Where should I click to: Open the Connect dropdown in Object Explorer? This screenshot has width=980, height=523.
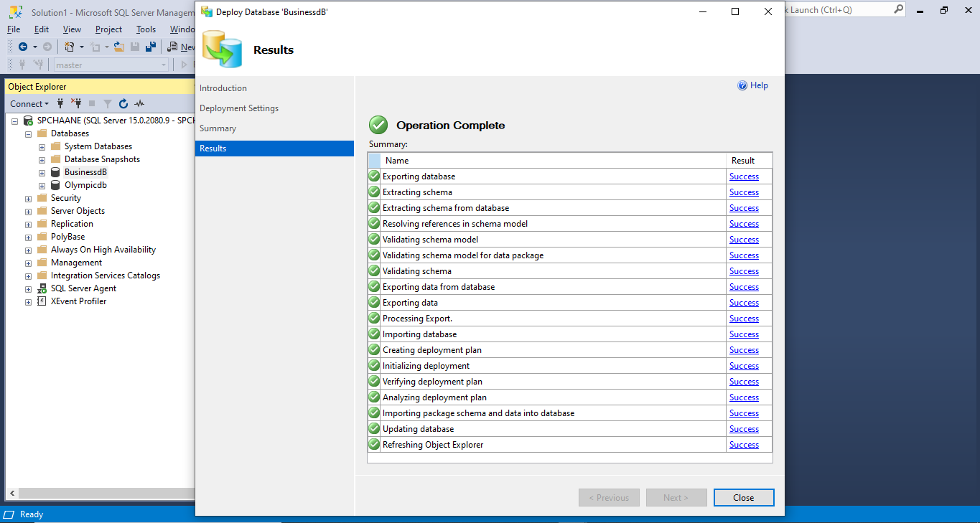29,104
